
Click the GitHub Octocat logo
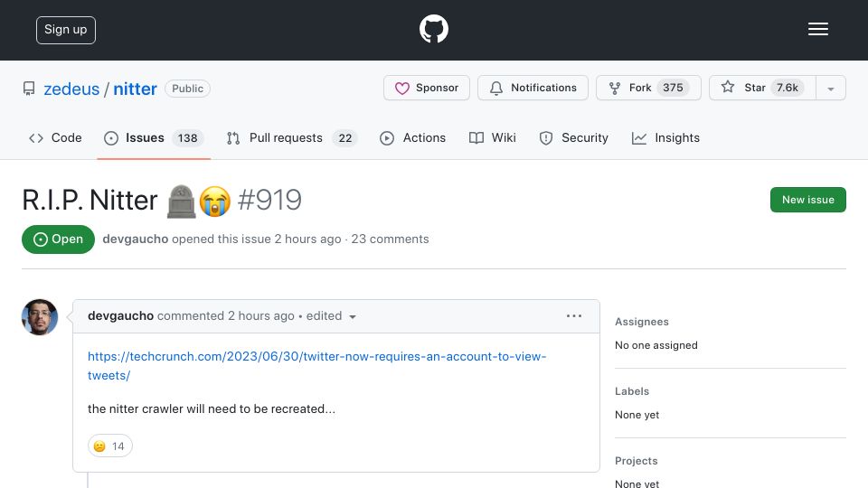click(433, 29)
